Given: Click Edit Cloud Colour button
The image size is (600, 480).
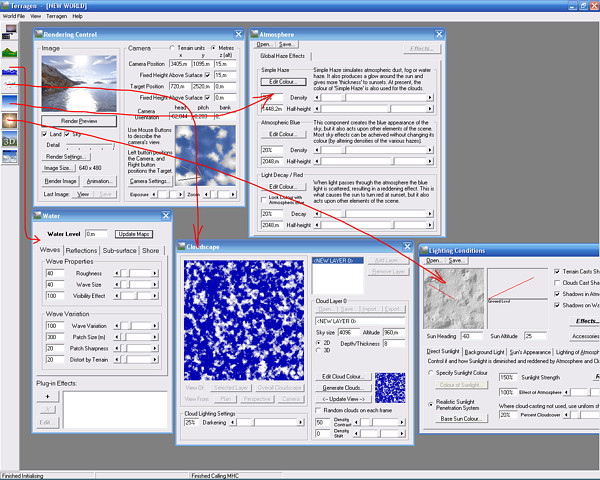Looking at the screenshot, I should (x=344, y=376).
